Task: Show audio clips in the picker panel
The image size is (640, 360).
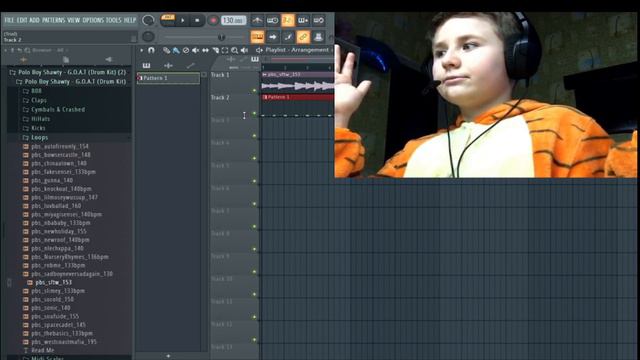Action: coord(168,65)
